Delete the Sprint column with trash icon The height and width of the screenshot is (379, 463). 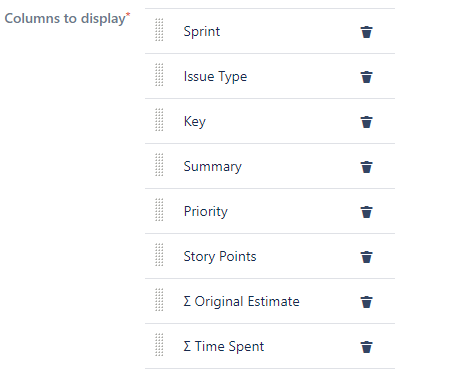[366, 32]
